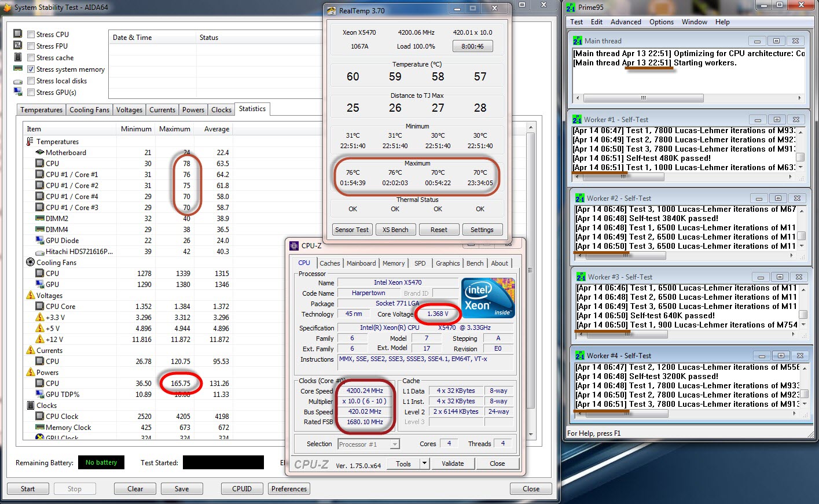819x504 pixels.
Task: Click the Clear button in AIDA64
Action: coord(135,489)
